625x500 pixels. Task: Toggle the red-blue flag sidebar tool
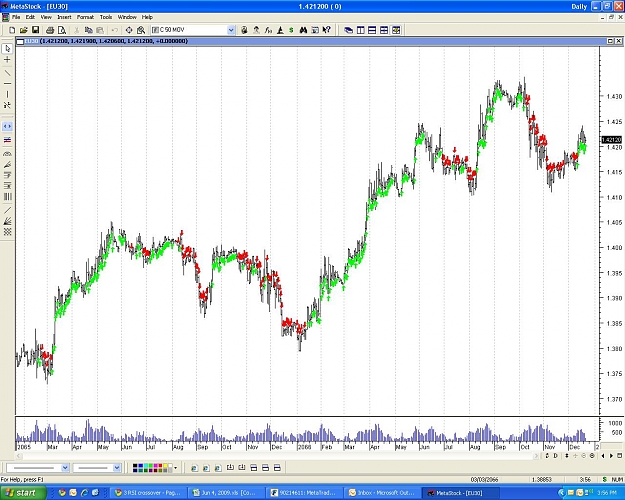(7, 140)
